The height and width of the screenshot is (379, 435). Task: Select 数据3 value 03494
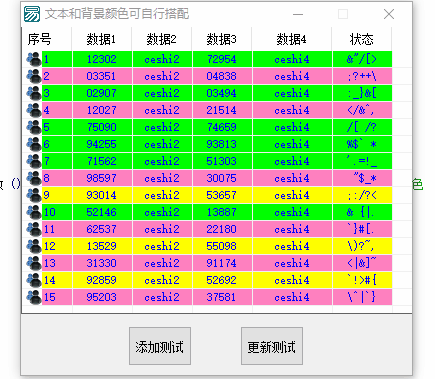(222, 93)
